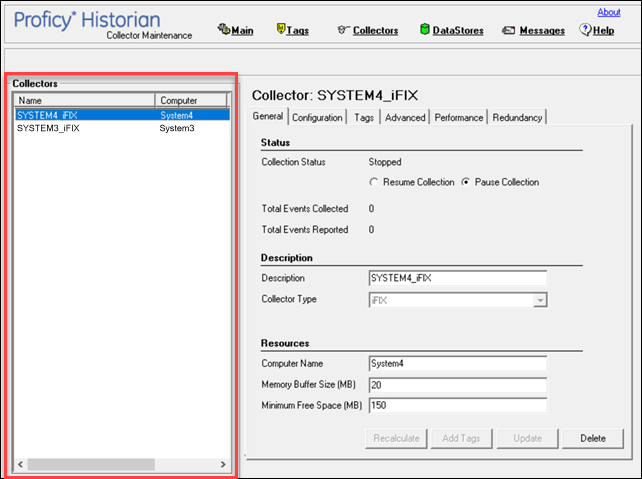The height and width of the screenshot is (479, 642).
Task: Switch to the Configuration tab
Action: coord(317,117)
